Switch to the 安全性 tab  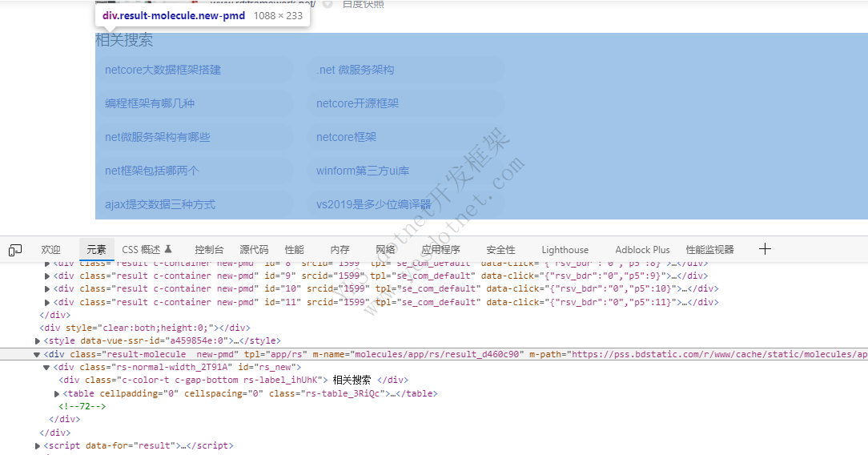pyautogui.click(x=501, y=250)
